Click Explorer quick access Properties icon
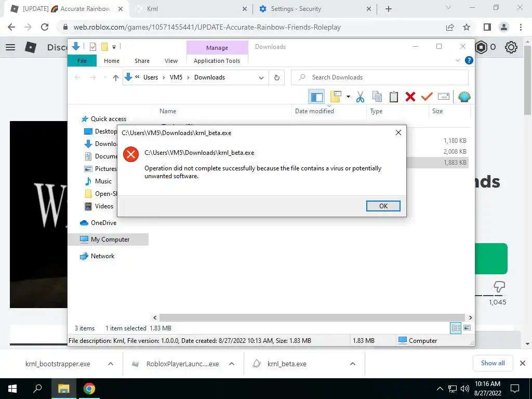 (92, 47)
